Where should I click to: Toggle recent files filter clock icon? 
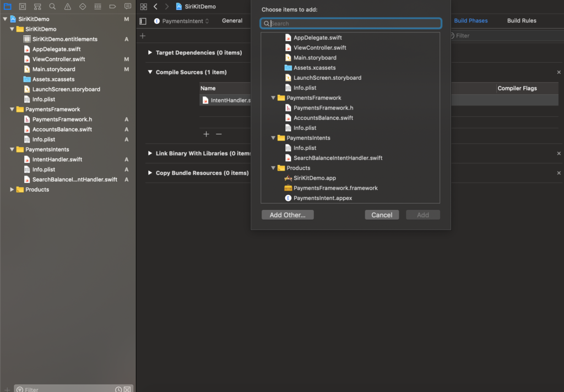[118, 389]
